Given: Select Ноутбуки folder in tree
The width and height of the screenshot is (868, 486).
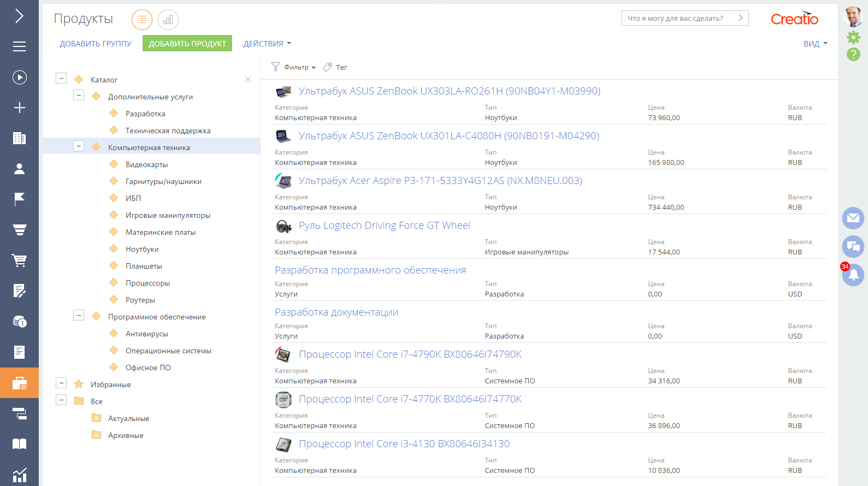Looking at the screenshot, I should [142, 249].
